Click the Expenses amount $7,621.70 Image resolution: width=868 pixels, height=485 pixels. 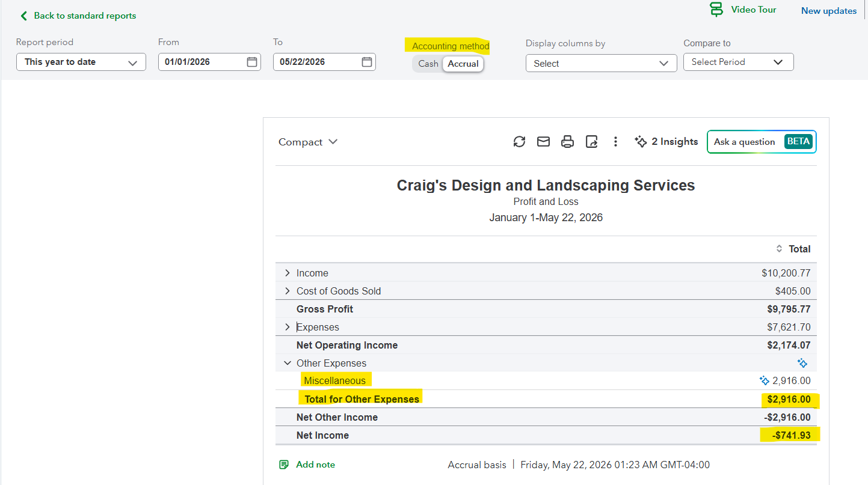point(789,327)
